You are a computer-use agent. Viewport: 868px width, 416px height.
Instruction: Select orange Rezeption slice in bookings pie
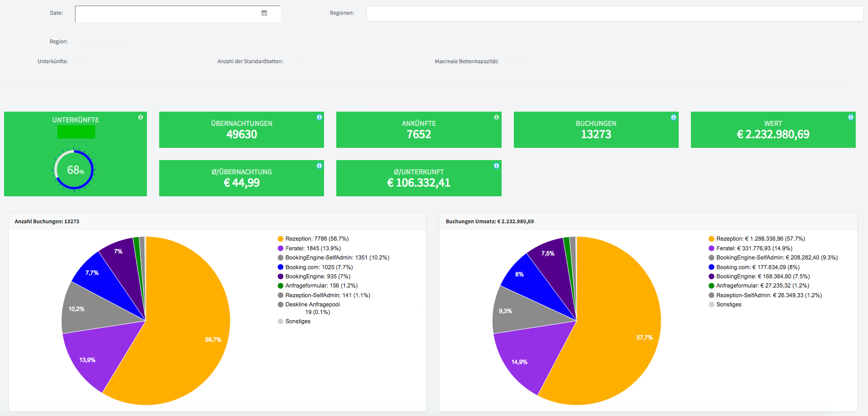[x=189, y=326]
